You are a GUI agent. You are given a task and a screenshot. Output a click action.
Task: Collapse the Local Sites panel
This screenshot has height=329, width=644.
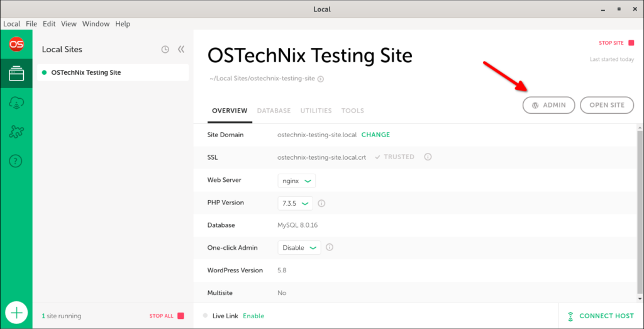coord(181,49)
